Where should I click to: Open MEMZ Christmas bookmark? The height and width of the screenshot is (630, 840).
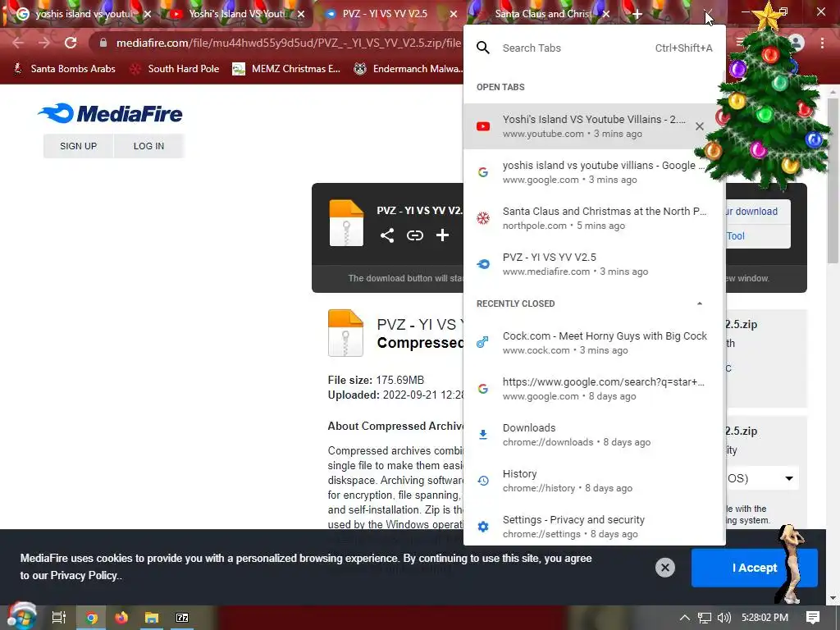(x=286, y=69)
